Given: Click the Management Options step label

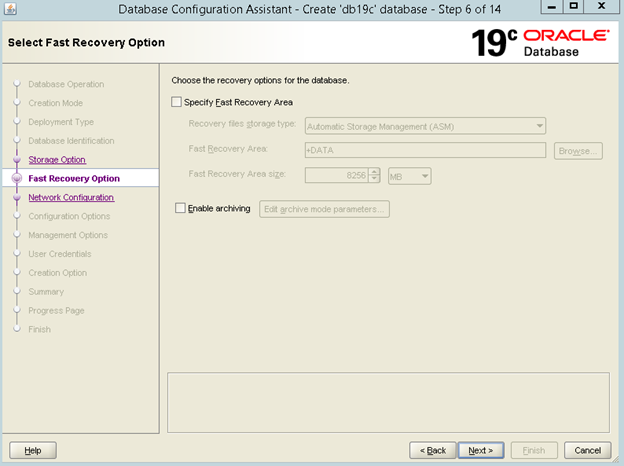Looking at the screenshot, I should pyautogui.click(x=68, y=235).
